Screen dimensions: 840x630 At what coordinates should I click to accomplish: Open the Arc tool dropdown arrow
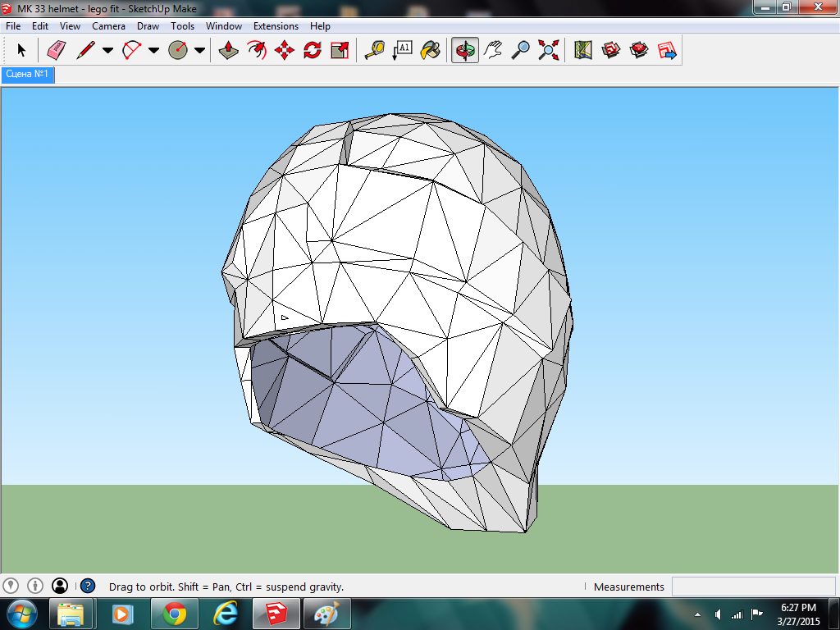coord(153,51)
